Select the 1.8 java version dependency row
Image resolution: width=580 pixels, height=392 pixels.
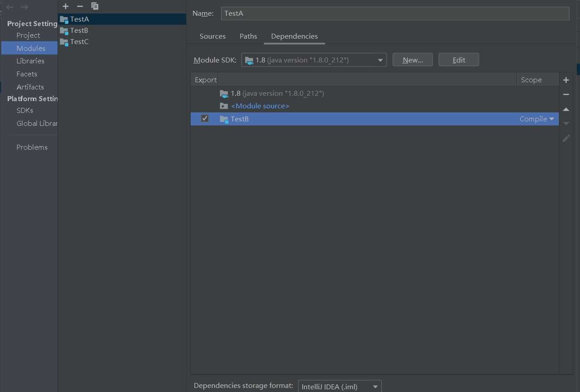375,94
